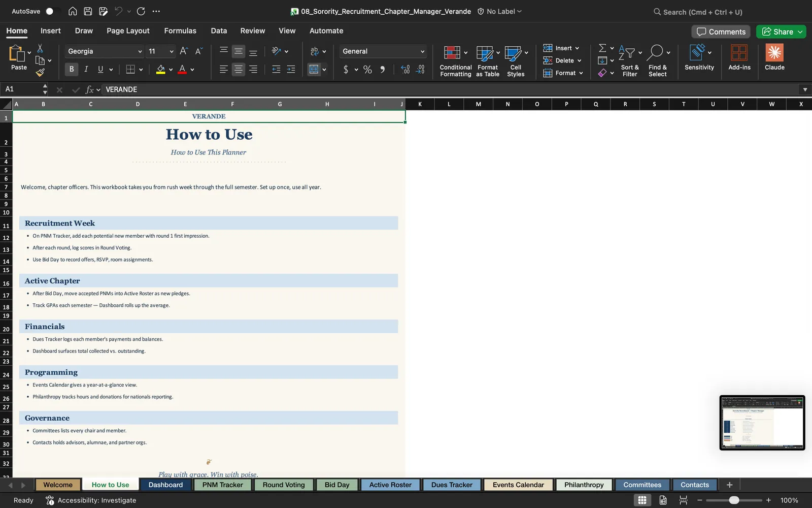Screen dimensions: 812x508
Task: Increase font size with the large A icon
Action: (x=184, y=51)
